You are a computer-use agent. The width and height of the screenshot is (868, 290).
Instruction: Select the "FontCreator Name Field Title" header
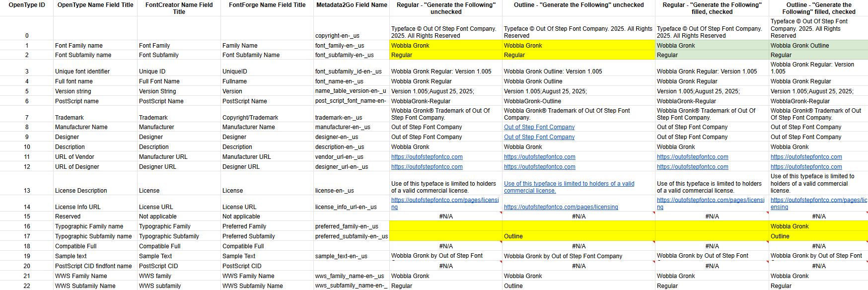pos(179,8)
